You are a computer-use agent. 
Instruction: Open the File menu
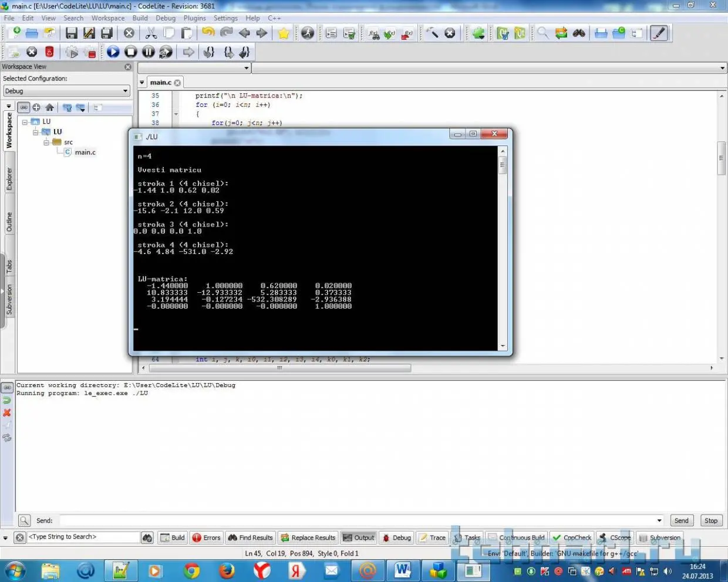click(x=9, y=18)
